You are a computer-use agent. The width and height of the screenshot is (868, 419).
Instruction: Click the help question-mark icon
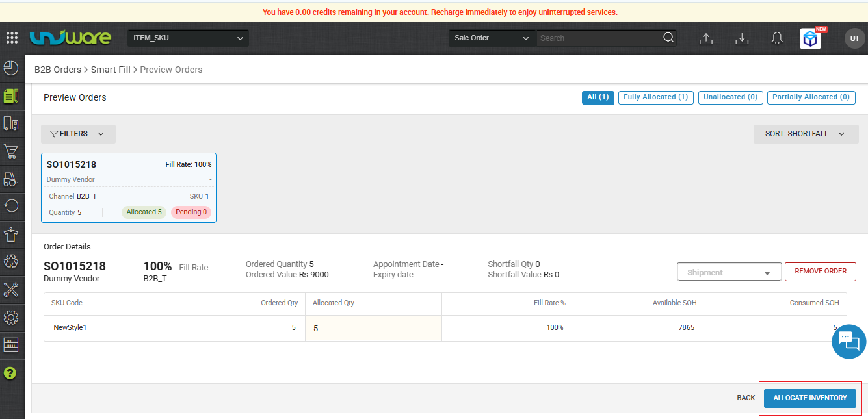coord(11,373)
